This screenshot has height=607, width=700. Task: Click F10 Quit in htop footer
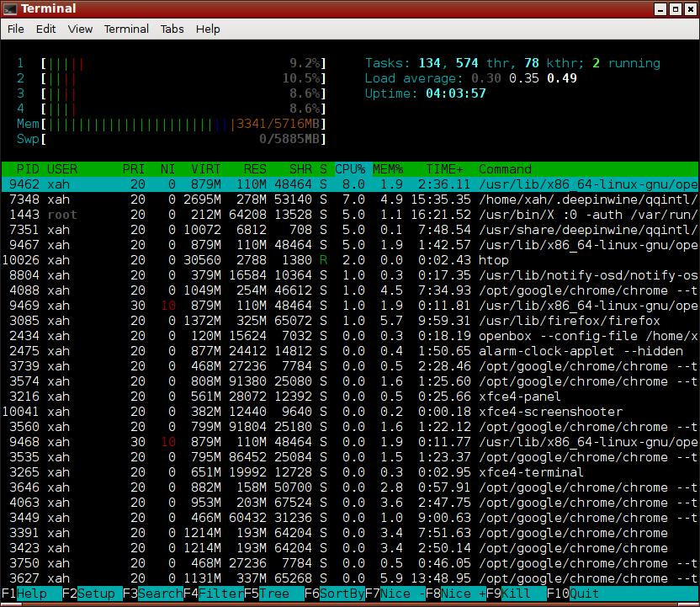point(573,594)
